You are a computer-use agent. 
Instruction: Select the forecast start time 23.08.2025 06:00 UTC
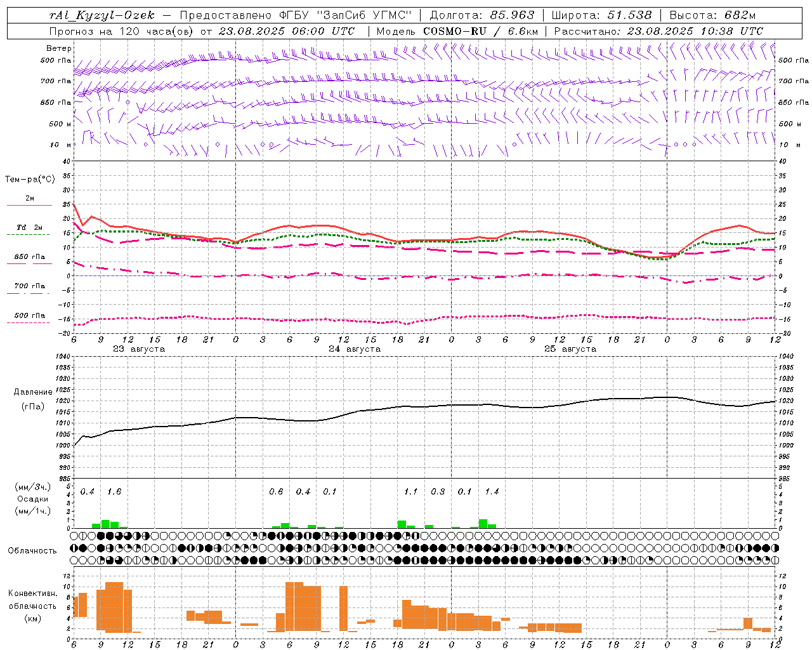click(287, 31)
